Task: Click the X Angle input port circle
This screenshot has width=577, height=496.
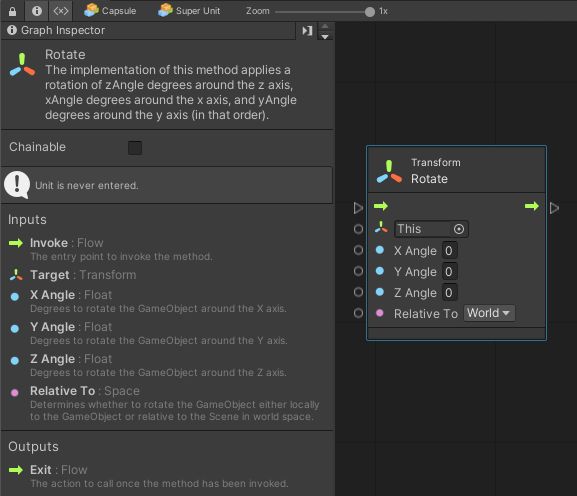Action: click(358, 250)
